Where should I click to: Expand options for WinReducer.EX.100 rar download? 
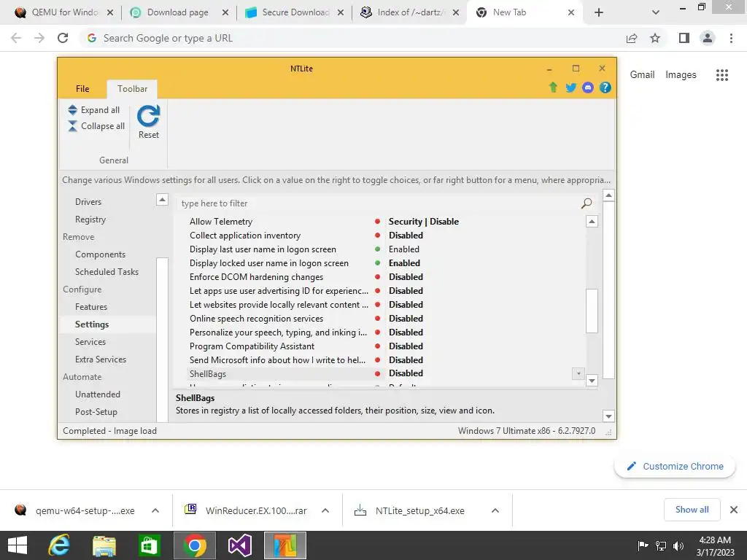point(325,510)
